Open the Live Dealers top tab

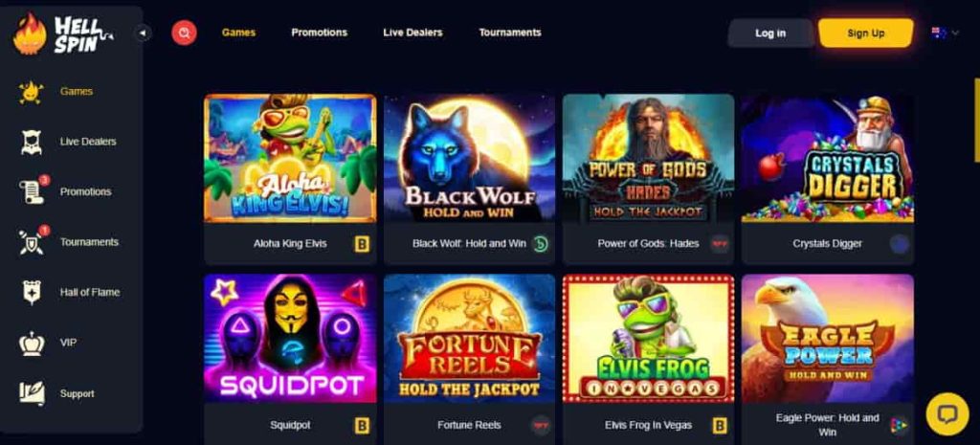click(412, 33)
